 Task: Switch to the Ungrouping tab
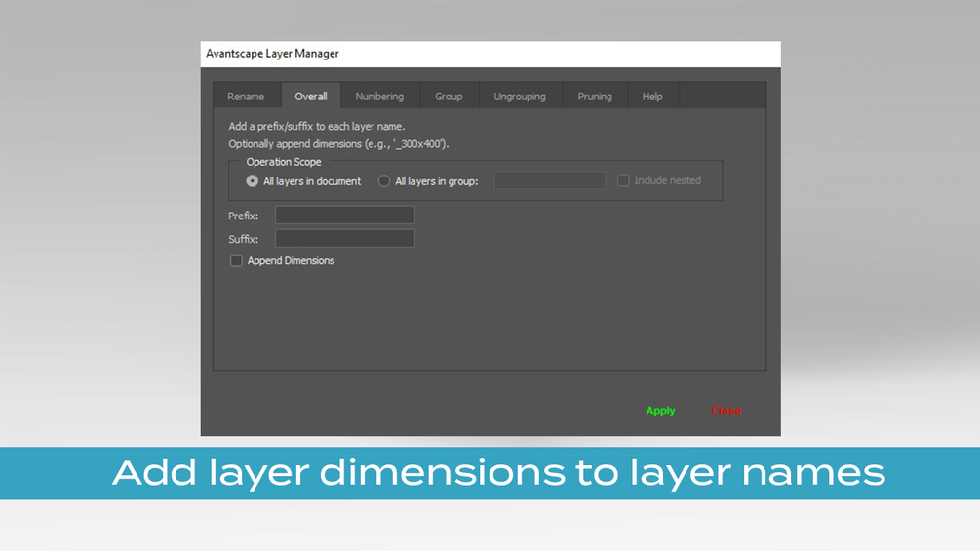coord(520,97)
